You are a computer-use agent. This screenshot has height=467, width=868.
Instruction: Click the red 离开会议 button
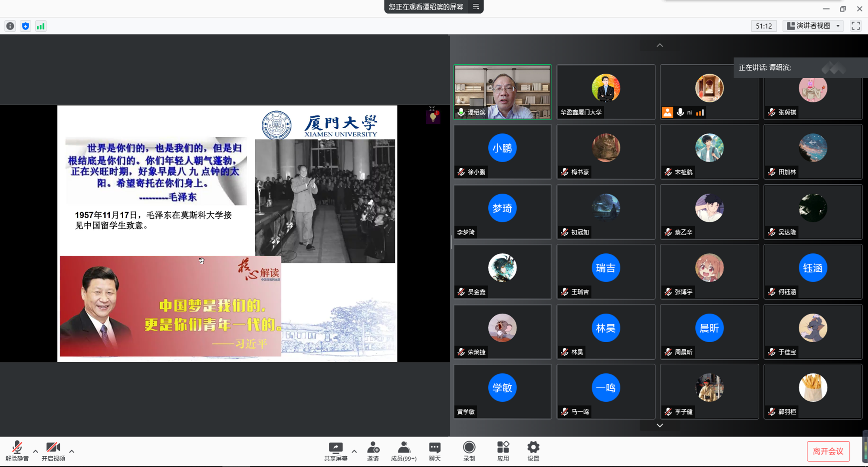point(828,451)
